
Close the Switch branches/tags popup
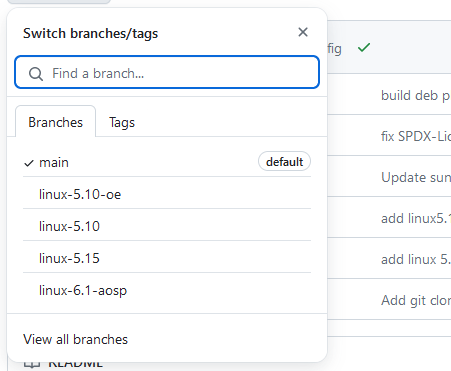[x=303, y=32]
